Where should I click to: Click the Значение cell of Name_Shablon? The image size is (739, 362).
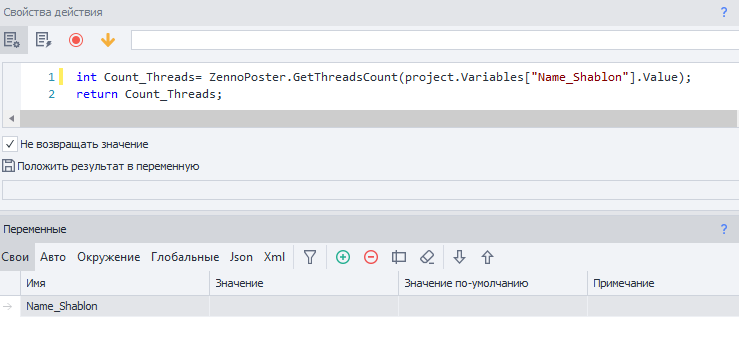(304, 306)
